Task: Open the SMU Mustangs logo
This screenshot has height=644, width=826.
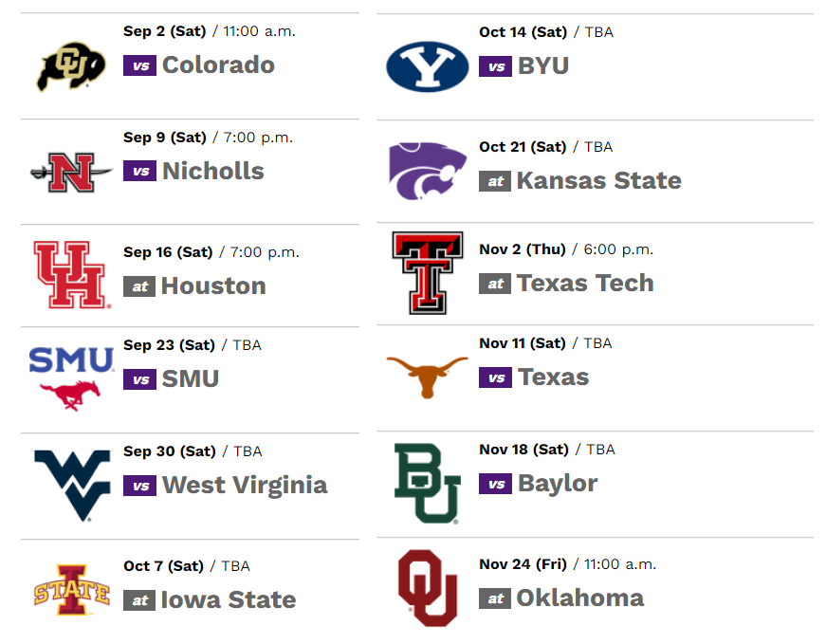Action: pyautogui.click(x=71, y=378)
